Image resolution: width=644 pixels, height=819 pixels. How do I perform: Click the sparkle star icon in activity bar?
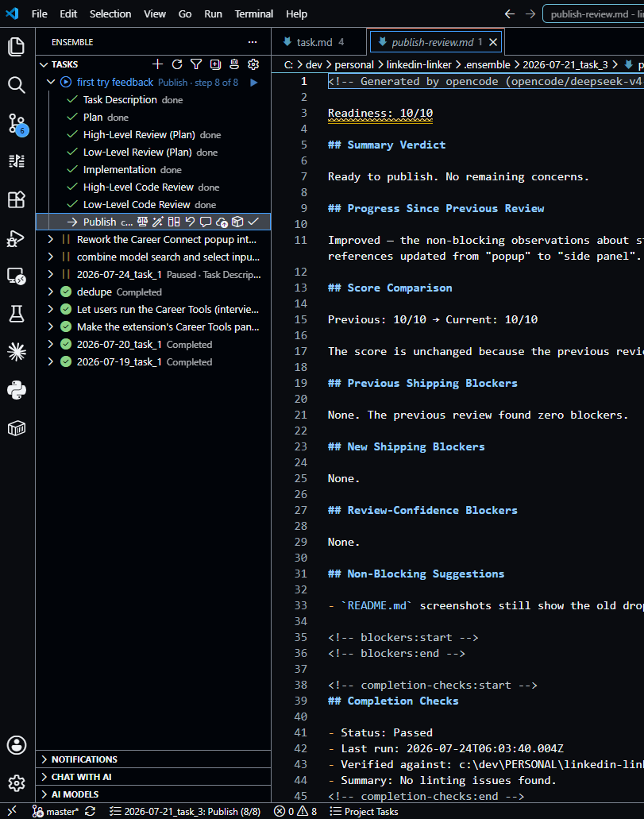pyautogui.click(x=17, y=352)
